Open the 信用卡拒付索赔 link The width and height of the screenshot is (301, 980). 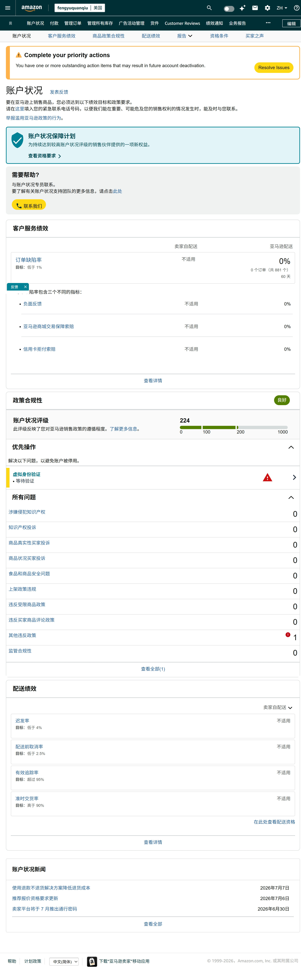pyautogui.click(x=39, y=349)
